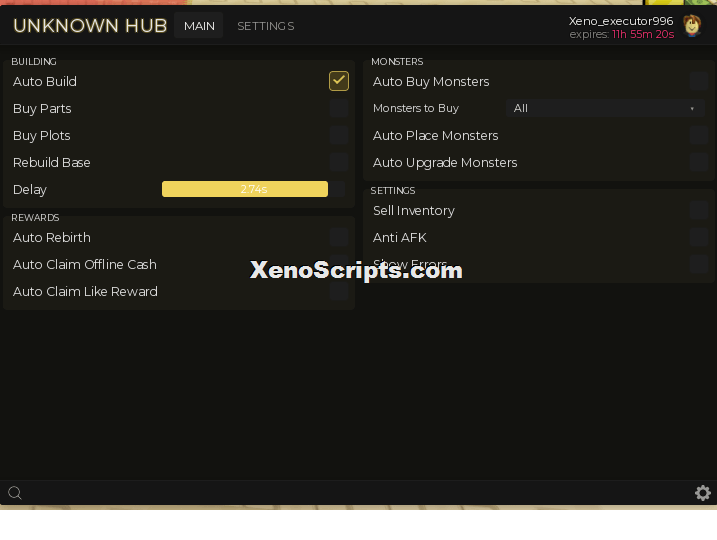The width and height of the screenshot is (717, 540).
Task: Click the REWARDS section header
Action: pos(35,218)
